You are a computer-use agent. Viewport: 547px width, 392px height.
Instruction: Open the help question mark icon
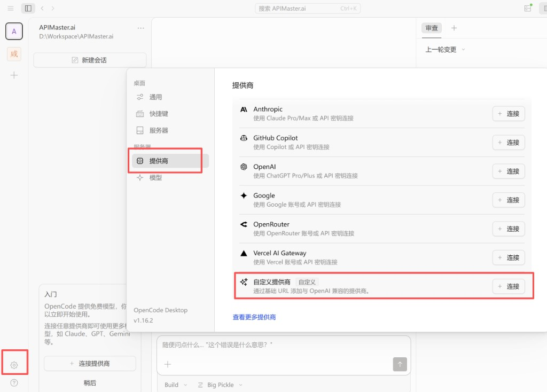pyautogui.click(x=14, y=382)
